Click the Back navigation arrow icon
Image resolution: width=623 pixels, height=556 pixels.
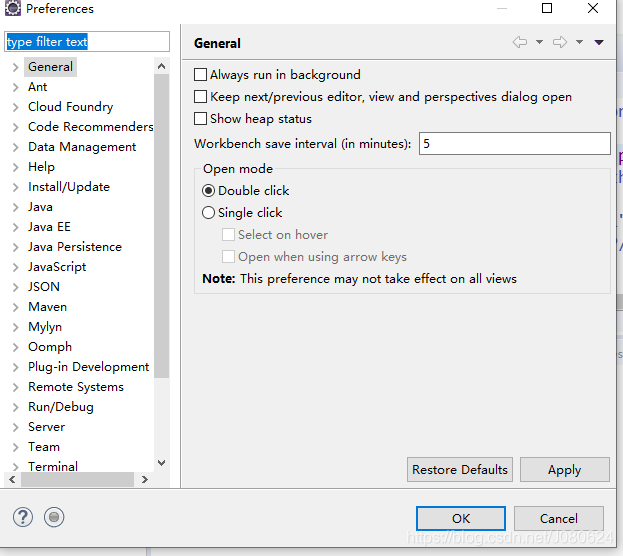click(520, 42)
